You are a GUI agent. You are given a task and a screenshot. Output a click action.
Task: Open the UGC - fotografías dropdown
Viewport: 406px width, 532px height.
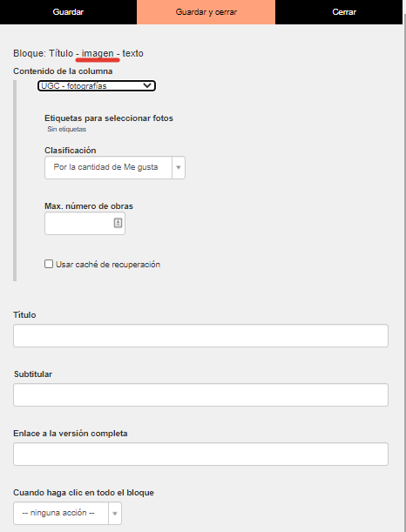click(97, 86)
